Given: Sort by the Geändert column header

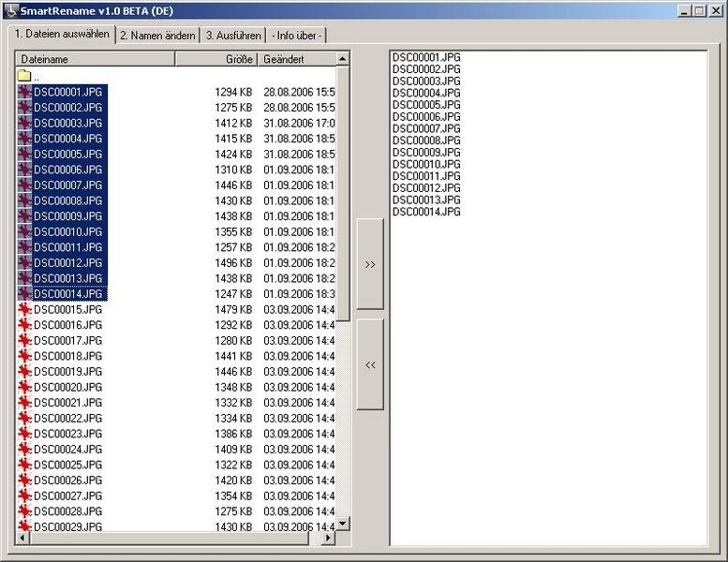Looking at the screenshot, I should [296, 59].
